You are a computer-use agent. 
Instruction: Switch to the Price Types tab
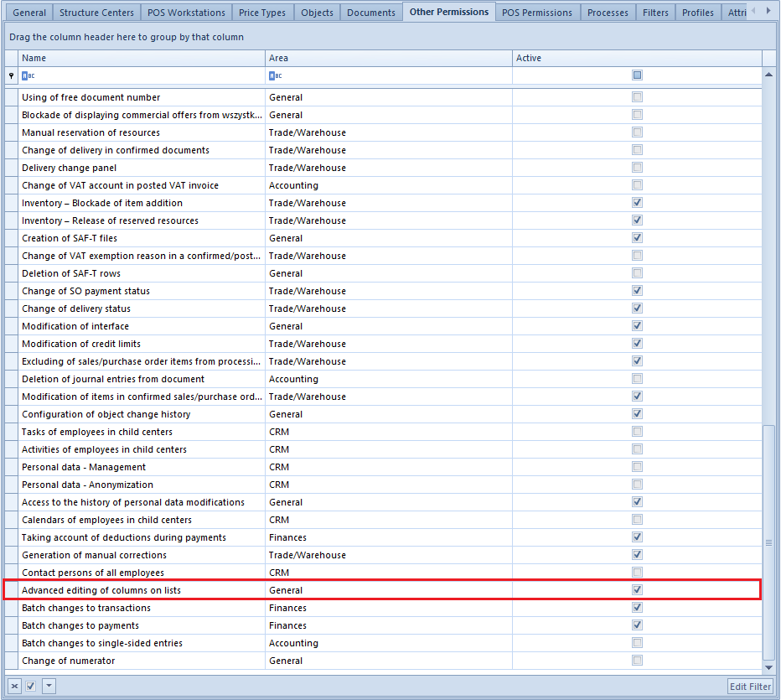pos(262,13)
